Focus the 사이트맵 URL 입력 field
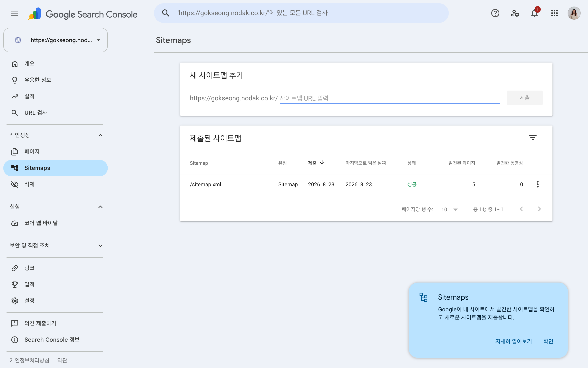 [390, 98]
